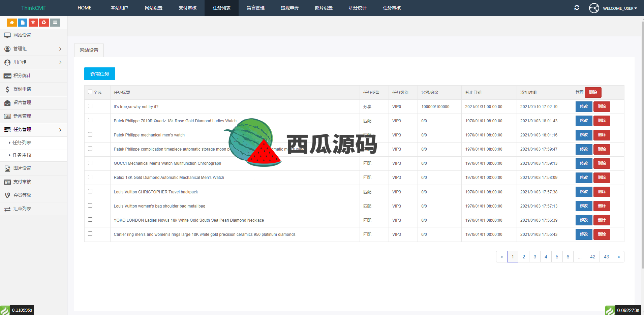Click the 用户组 person icon in sidebar

pyautogui.click(x=7, y=62)
